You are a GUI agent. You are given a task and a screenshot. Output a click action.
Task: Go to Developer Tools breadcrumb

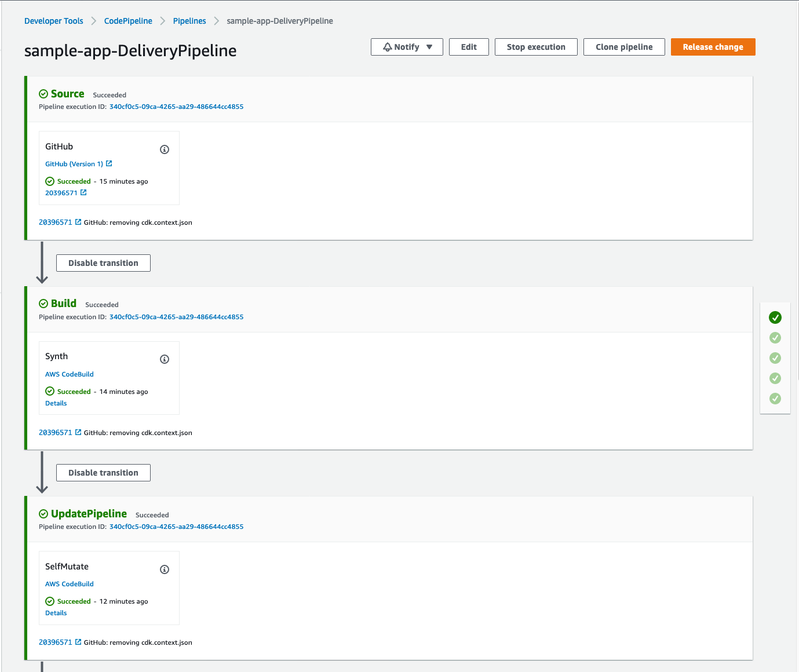[54, 21]
